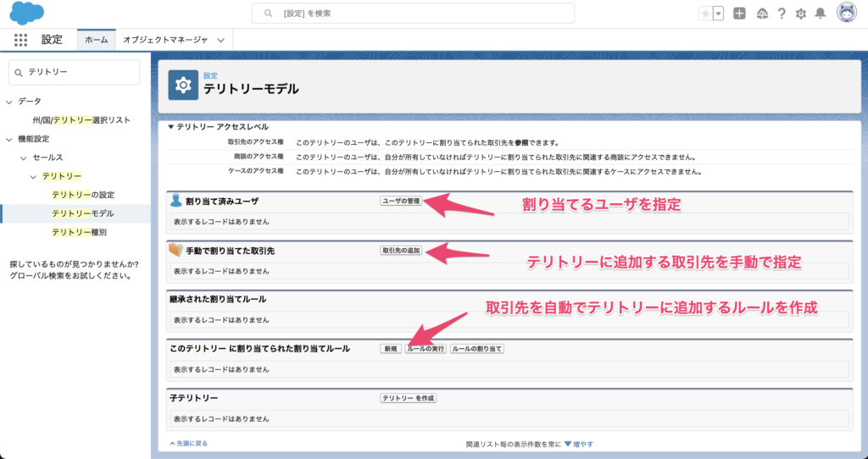Screen dimensions: 868x459
Task: Click the Favorites star icon
Action: click(x=705, y=14)
